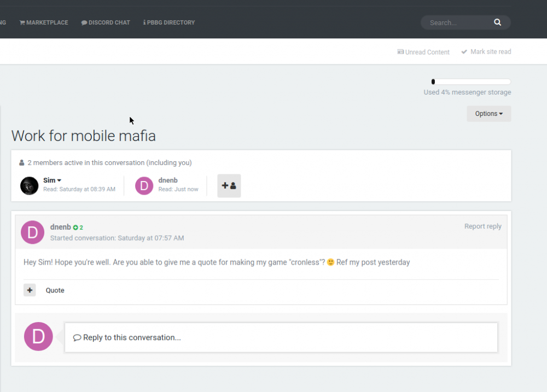The image size is (547, 392).
Task: Open the Options dropdown
Action: pyautogui.click(x=488, y=114)
